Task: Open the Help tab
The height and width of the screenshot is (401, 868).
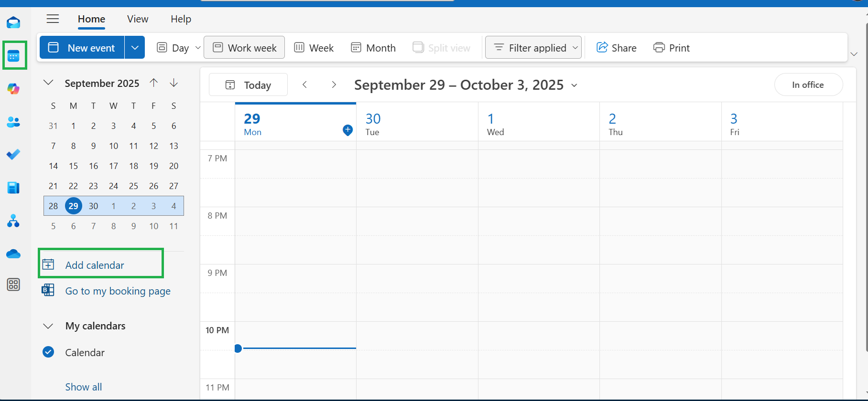Action: (x=181, y=19)
